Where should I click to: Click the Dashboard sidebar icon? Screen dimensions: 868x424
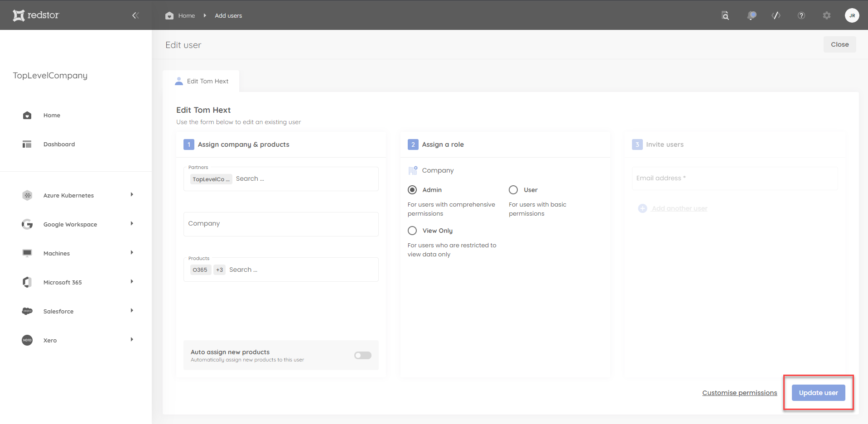27,144
